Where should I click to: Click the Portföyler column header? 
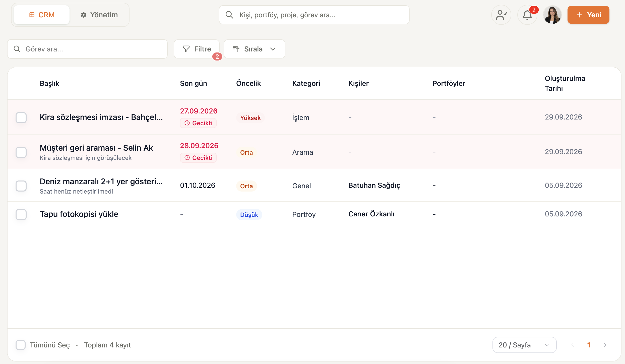[x=449, y=83]
